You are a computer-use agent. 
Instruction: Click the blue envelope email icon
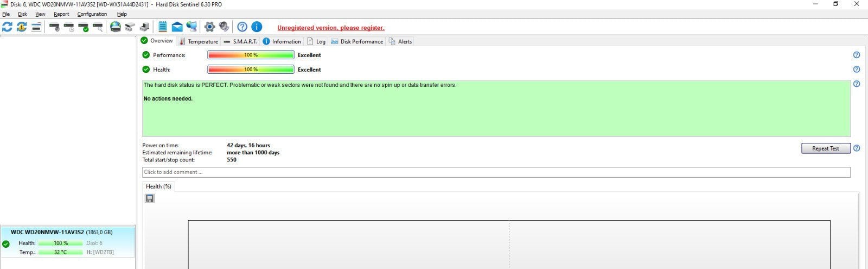[177, 27]
